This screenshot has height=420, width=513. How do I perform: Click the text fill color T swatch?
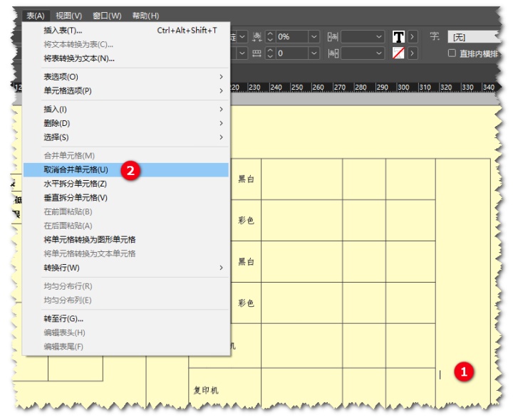(398, 36)
